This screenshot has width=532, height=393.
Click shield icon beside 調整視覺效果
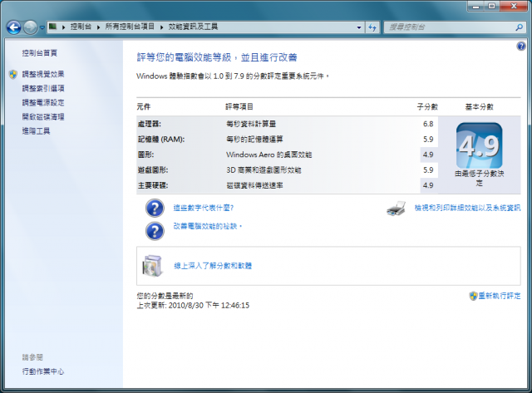click(x=13, y=74)
